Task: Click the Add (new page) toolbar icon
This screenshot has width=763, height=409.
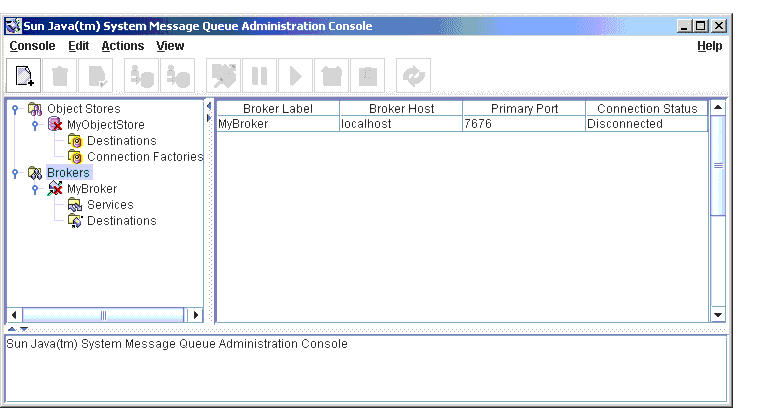Action: click(x=23, y=76)
